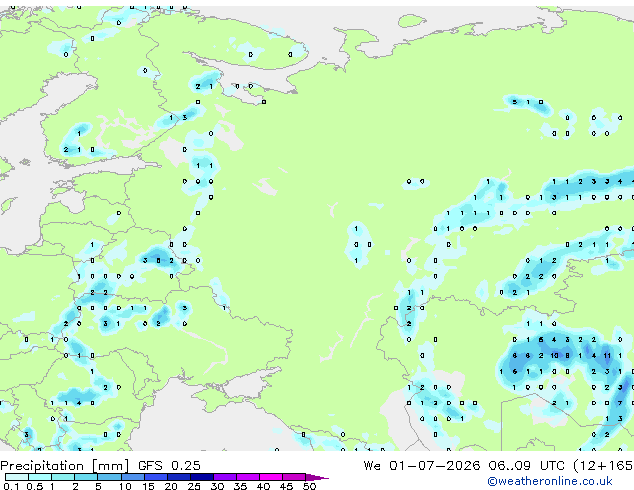
Task: Click the arrow tip beyond the 50 legend mark
Action: (317, 477)
